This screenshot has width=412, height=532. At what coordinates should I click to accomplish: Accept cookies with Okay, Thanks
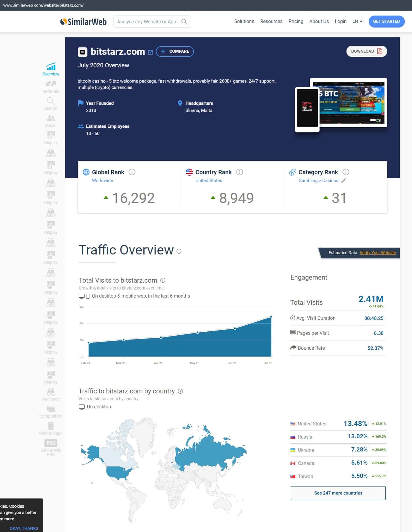(24, 528)
